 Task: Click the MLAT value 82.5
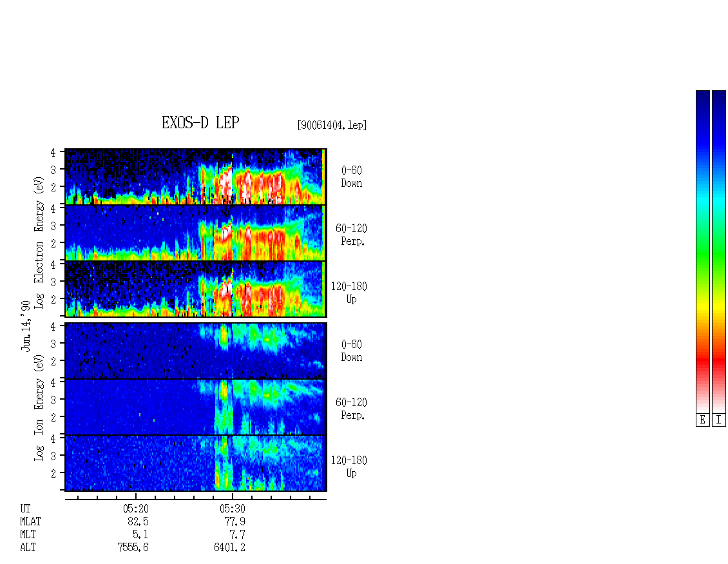click(139, 521)
